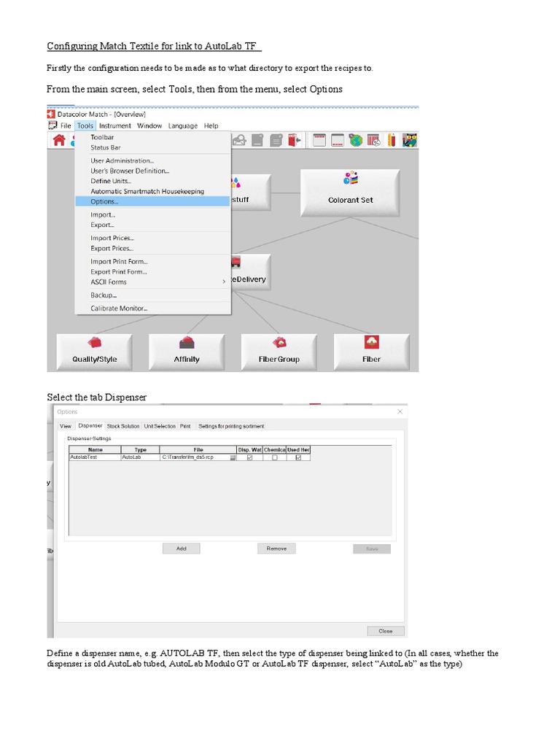Image resolution: width=560 pixels, height=747 pixels.
Task: Select Export Prices... menu entry
Action: click(x=152, y=248)
